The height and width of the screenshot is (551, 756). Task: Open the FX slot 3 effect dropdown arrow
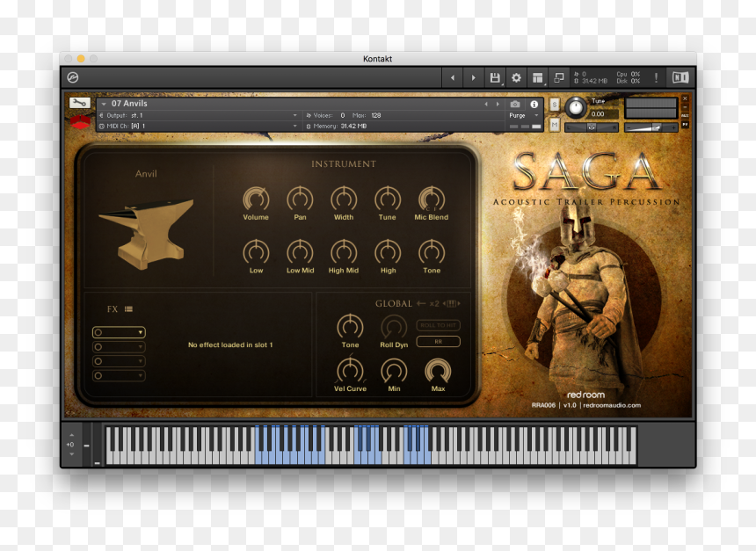[141, 361]
